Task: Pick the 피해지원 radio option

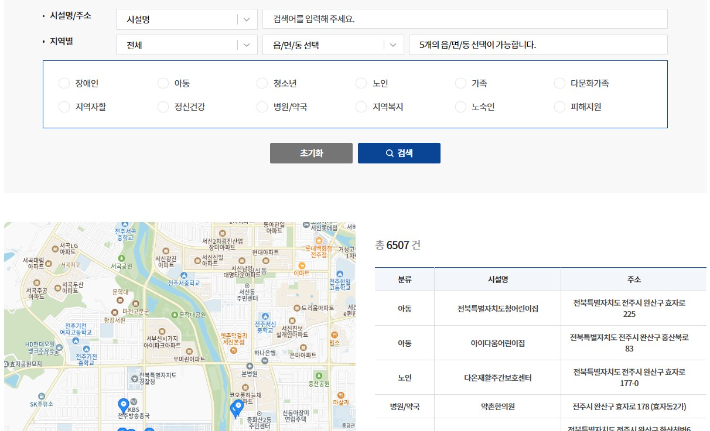Action: click(x=560, y=107)
